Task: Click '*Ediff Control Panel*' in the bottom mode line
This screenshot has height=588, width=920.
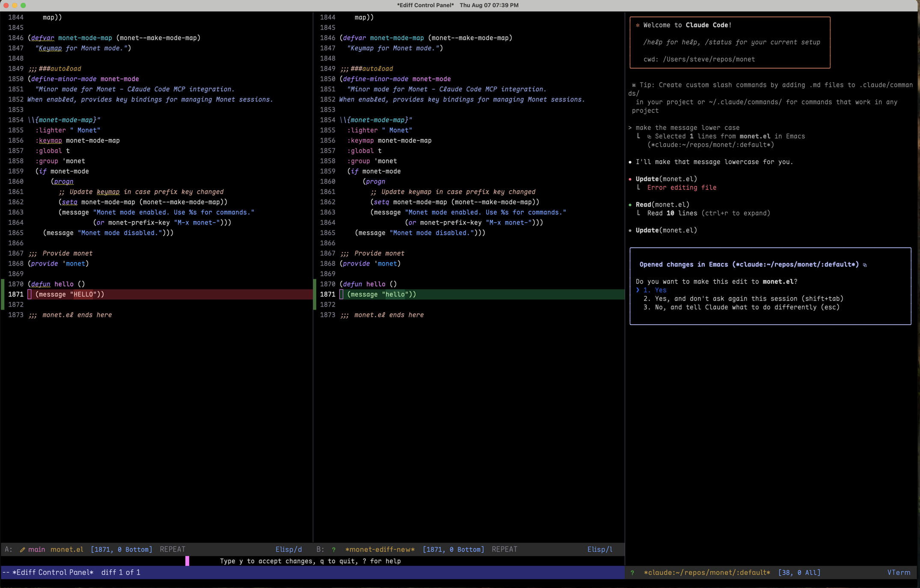Action: tap(53, 573)
